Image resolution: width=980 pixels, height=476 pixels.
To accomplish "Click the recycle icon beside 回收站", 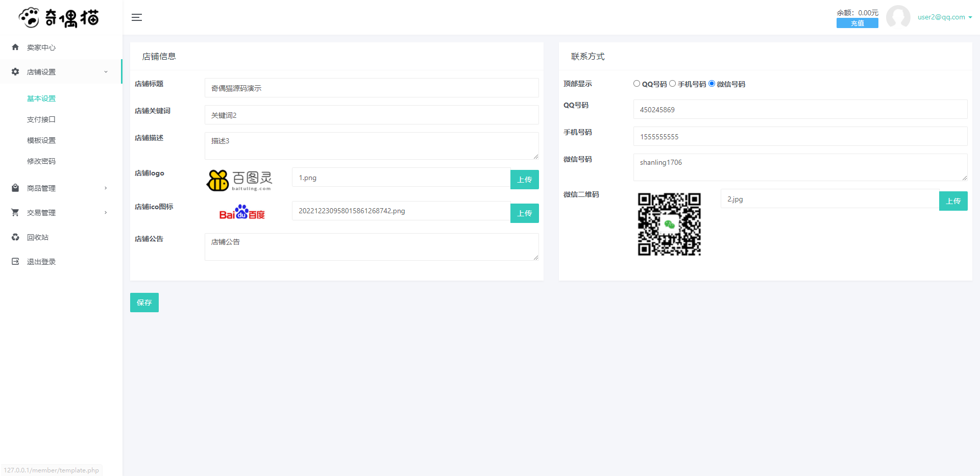I will [15, 237].
